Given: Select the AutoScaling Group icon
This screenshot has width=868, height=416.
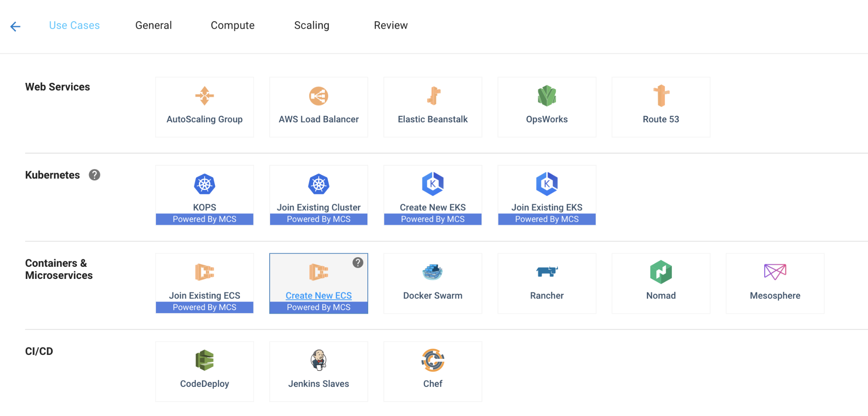Looking at the screenshot, I should (205, 96).
